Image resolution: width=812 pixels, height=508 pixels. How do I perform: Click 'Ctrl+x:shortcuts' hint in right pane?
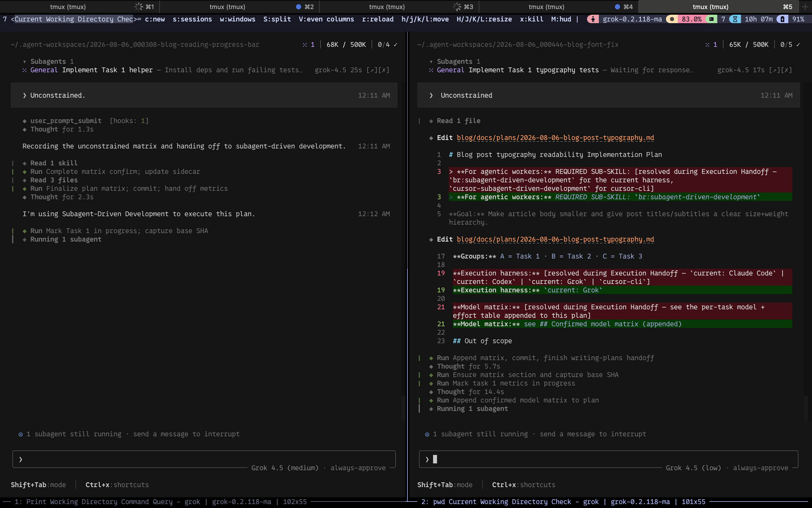(x=524, y=485)
